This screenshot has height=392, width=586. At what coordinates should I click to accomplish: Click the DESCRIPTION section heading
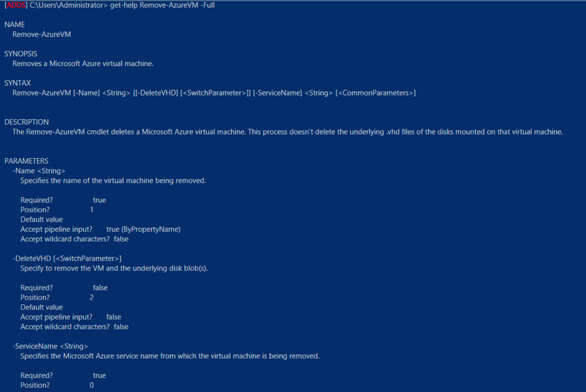pos(27,122)
